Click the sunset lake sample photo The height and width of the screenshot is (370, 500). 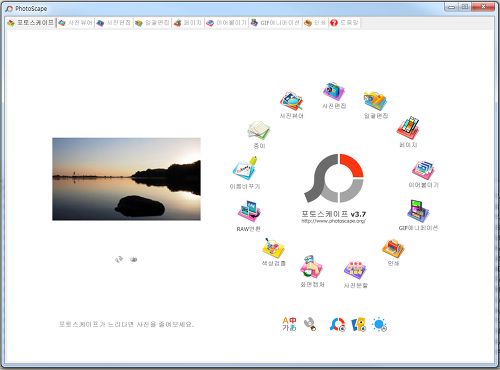(126, 179)
